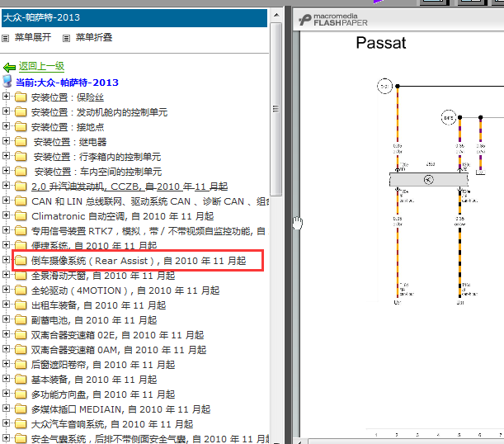
Task: Open 副蓄电池, 自 2010 年 11 月起
Action: coord(94,320)
